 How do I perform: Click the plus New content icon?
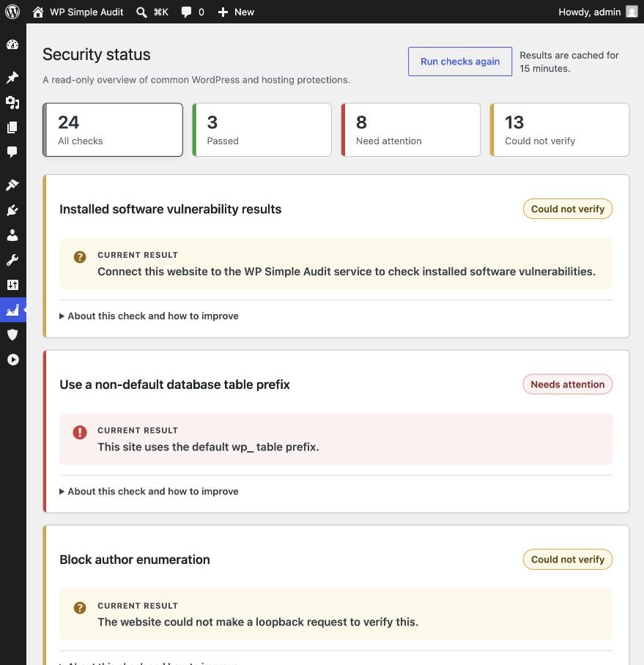[223, 12]
